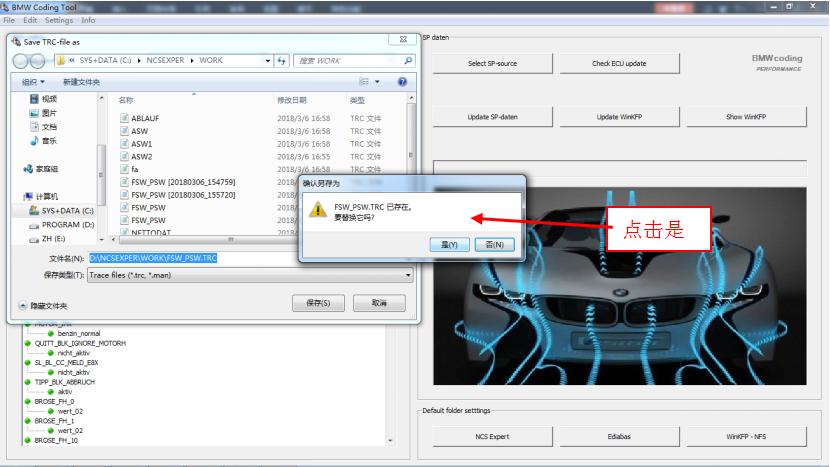Select tree item SL_BL_CC_MELD_E8X
Screen dimensions: 830x467
66,363
